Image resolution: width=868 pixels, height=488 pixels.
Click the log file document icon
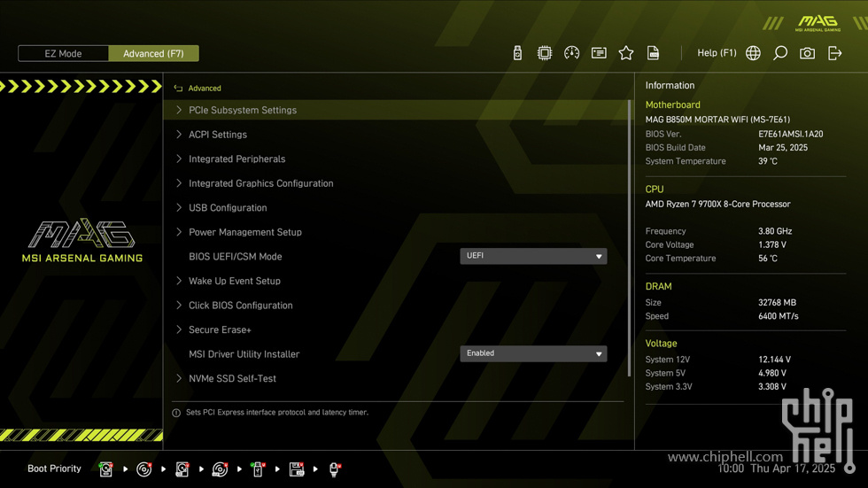(x=654, y=53)
